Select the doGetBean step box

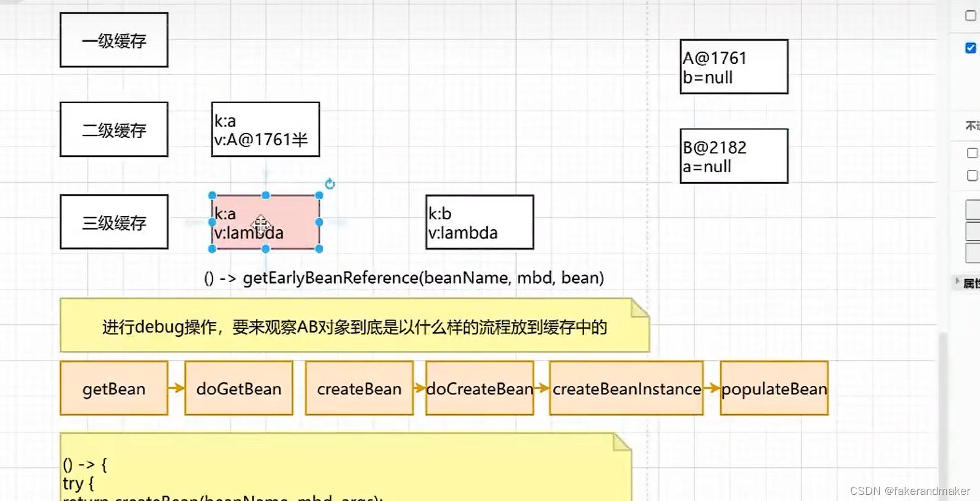click(239, 388)
